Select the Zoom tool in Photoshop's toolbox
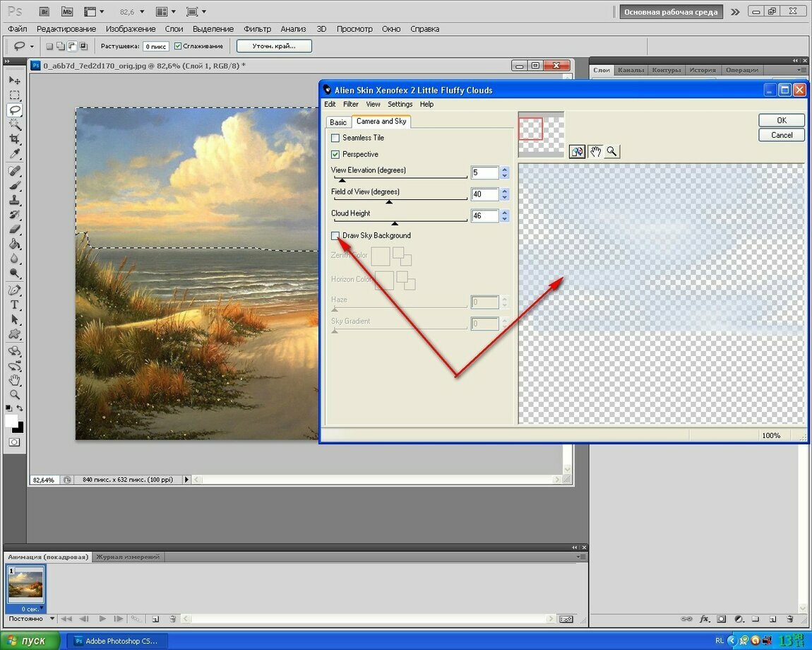Screen dimensions: 812x650 (15, 394)
